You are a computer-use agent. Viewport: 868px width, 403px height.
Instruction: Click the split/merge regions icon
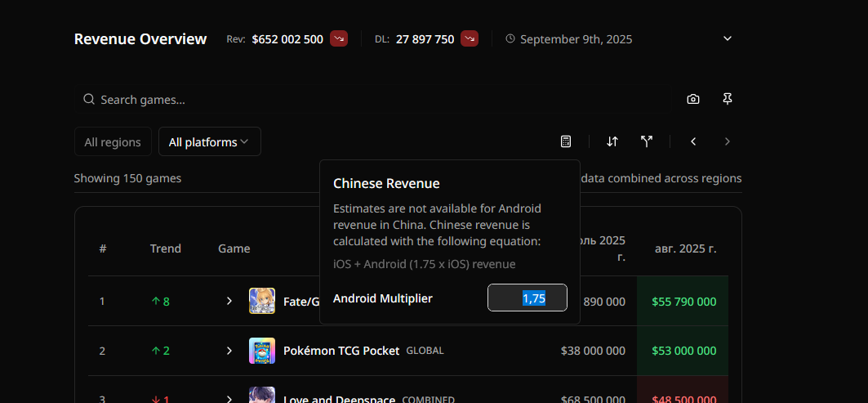[647, 141]
